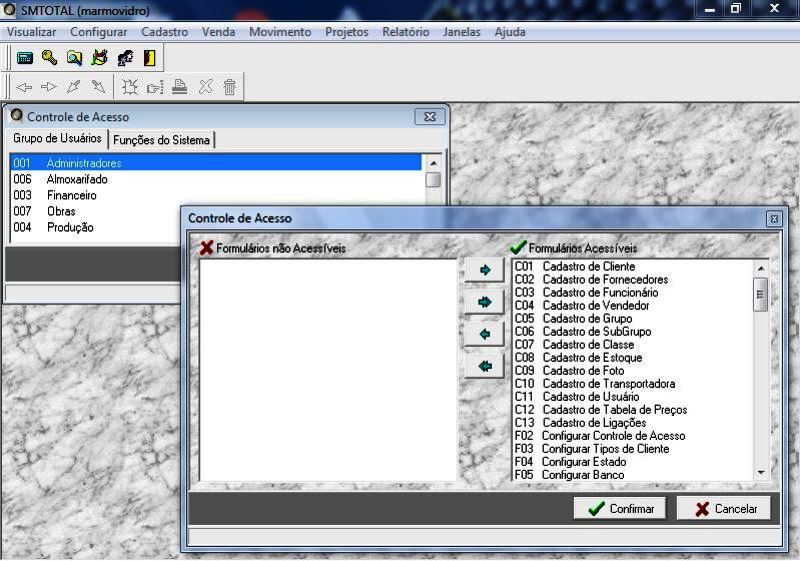Select C02 Cadastro de Fornecedores
This screenshot has height=561, width=800.
(633, 279)
